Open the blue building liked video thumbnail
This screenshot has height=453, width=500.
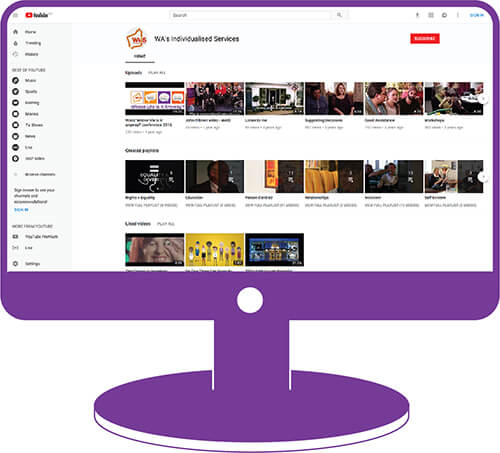275,250
